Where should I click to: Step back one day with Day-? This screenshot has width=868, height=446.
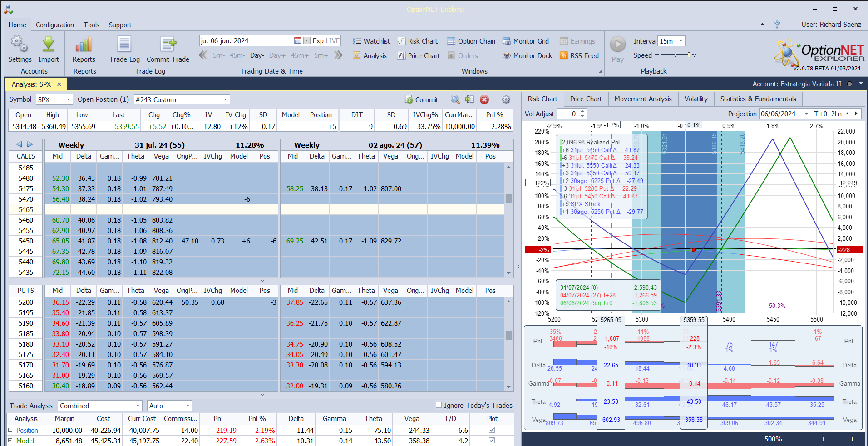[x=257, y=55]
